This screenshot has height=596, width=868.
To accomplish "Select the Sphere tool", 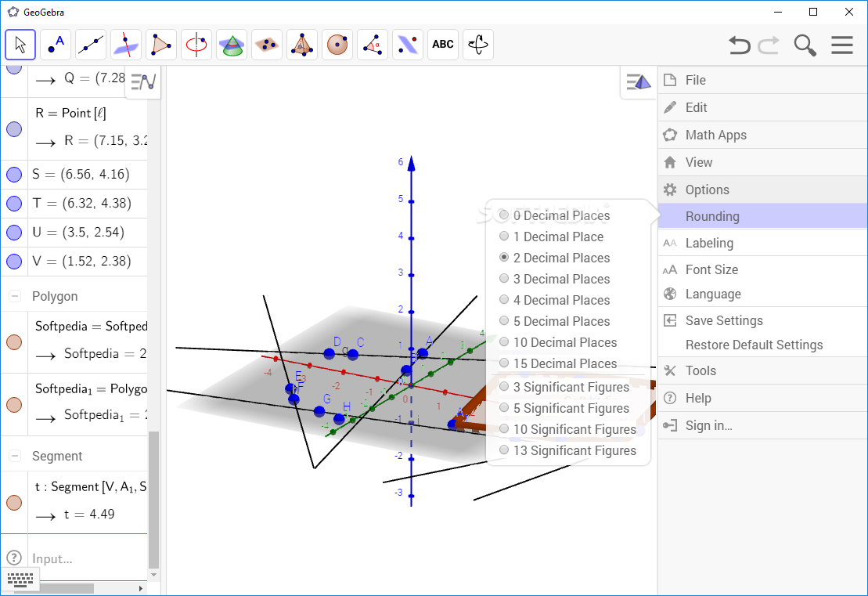I will [x=337, y=45].
